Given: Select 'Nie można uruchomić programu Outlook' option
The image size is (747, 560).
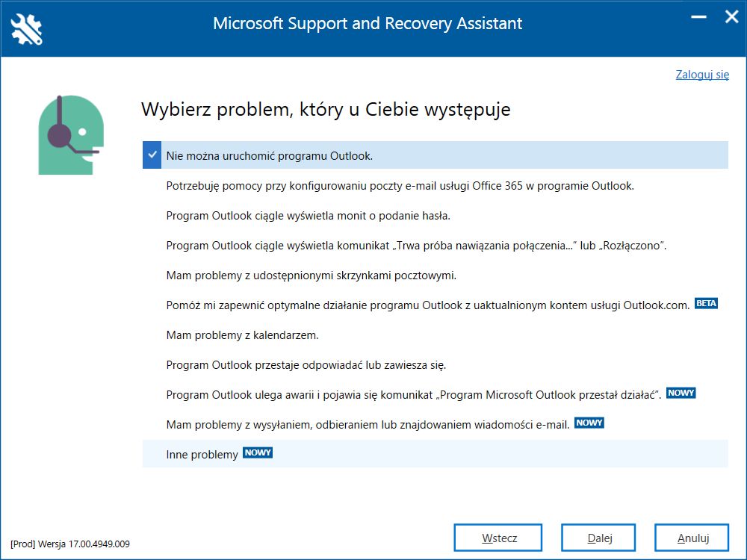Looking at the screenshot, I should 436,155.
